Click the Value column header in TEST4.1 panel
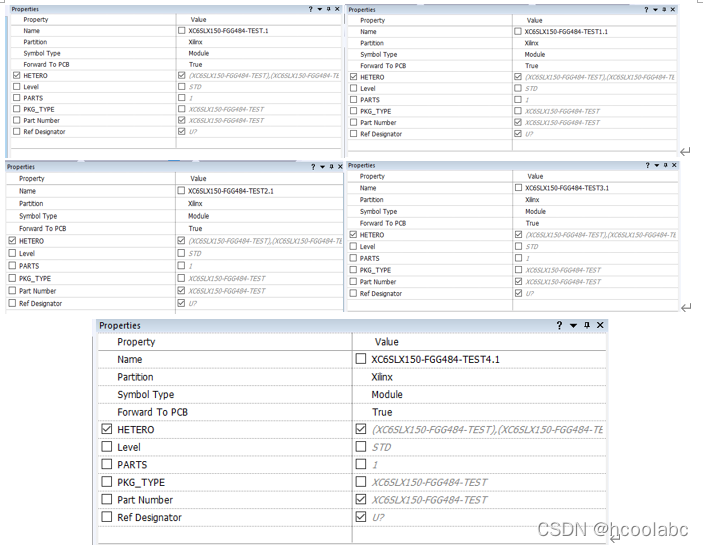 [386, 342]
